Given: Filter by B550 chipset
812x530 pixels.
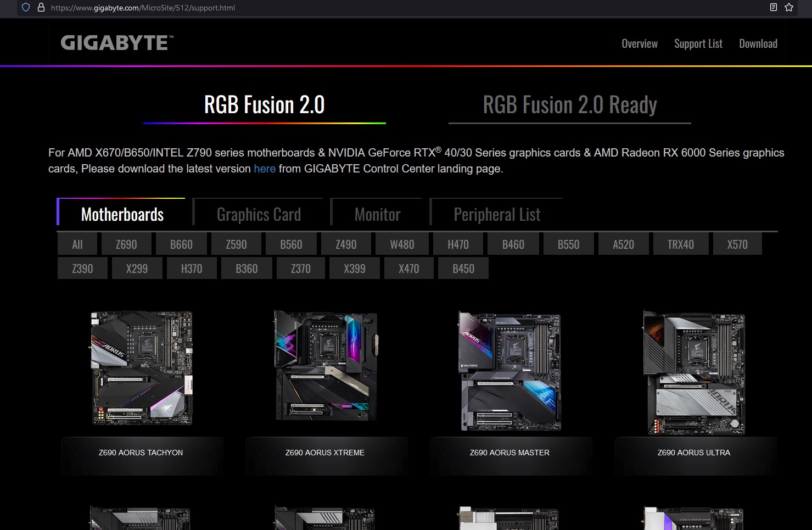Looking at the screenshot, I should (x=569, y=244).
